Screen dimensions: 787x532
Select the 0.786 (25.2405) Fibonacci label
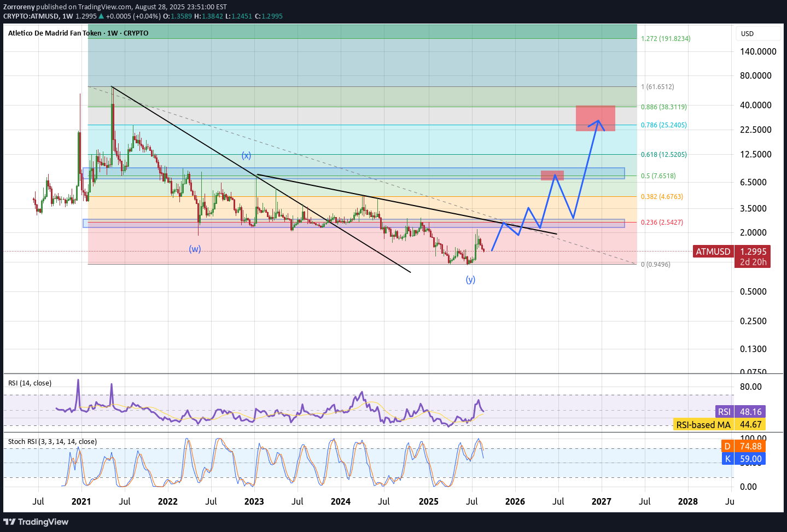tap(664, 125)
